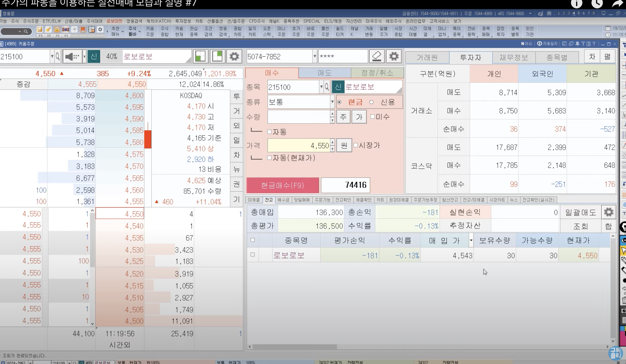Screen dimensions: 626x364
Task: Switch to the 매도 sell tab
Action: (324, 73)
